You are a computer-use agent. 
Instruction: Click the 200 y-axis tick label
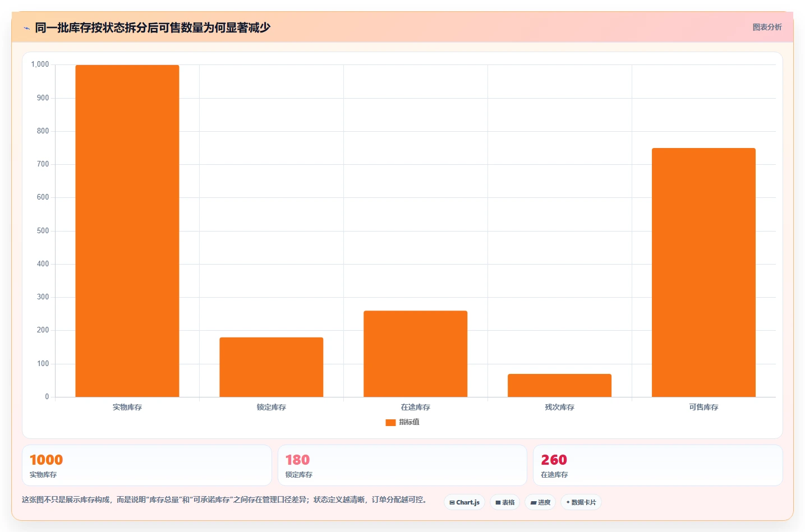tap(43, 330)
